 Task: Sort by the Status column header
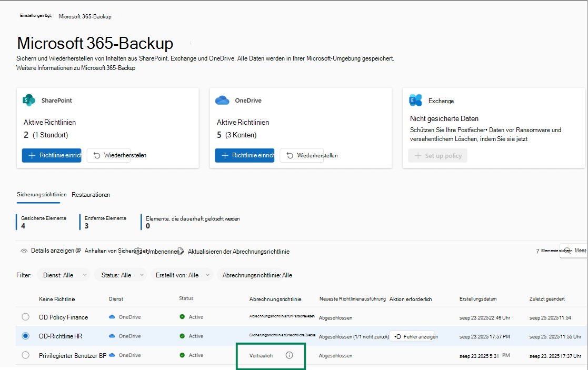(186, 298)
